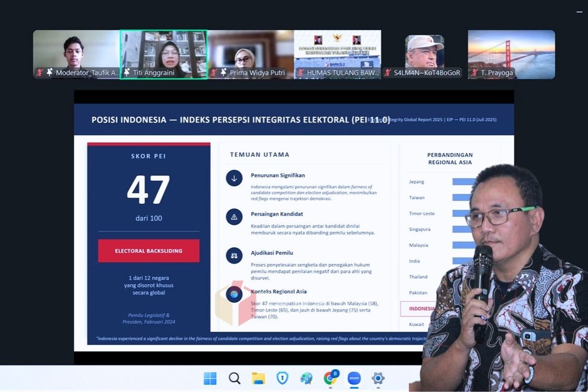This screenshot has height=392, width=588.
Task: Open the Windows Start menu
Action: coord(210,378)
